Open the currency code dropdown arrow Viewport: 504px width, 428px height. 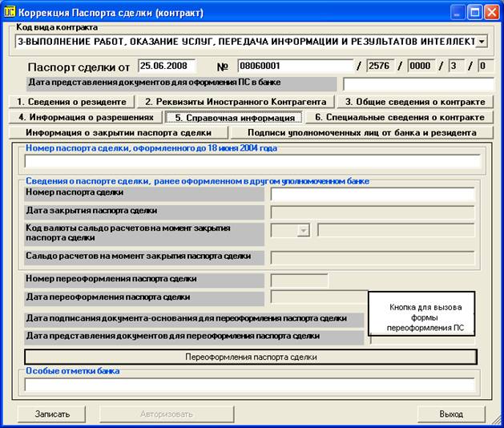pyautogui.click(x=303, y=231)
